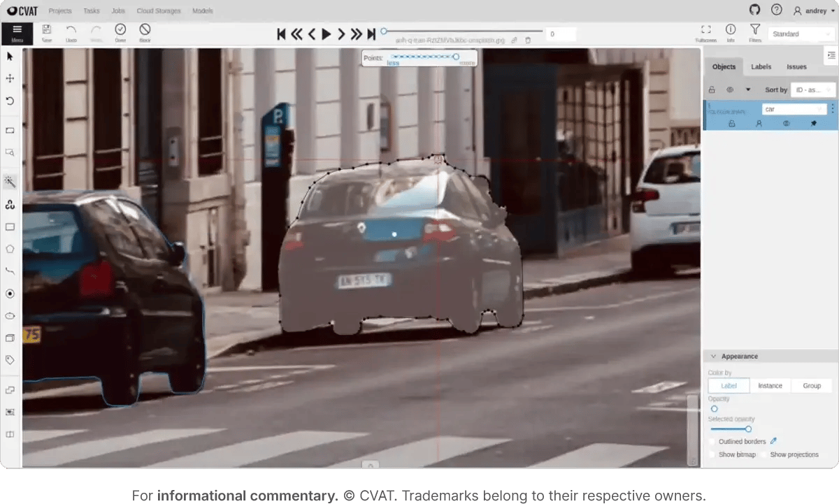Select the polygon drawing tool

pyautogui.click(x=10, y=249)
